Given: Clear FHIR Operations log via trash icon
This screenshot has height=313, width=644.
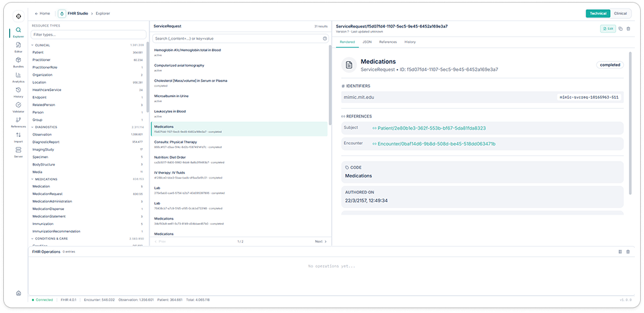Looking at the screenshot, I should (628, 252).
